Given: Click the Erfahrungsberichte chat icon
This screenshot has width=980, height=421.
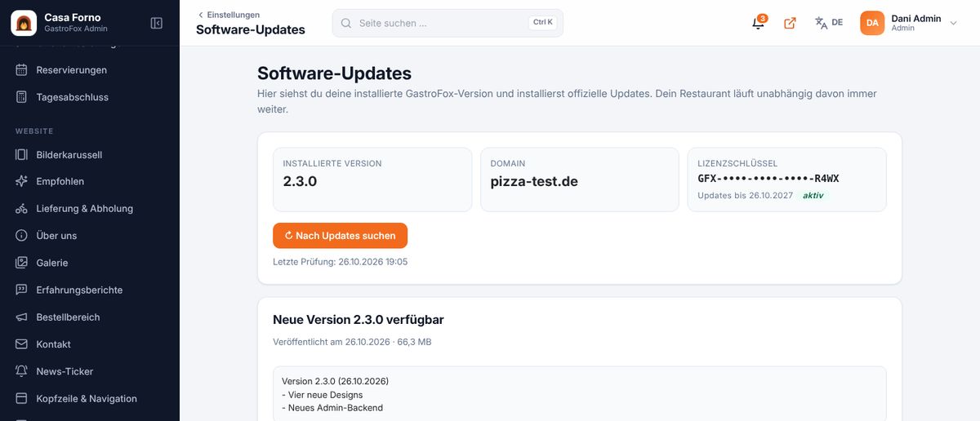Looking at the screenshot, I should point(21,290).
